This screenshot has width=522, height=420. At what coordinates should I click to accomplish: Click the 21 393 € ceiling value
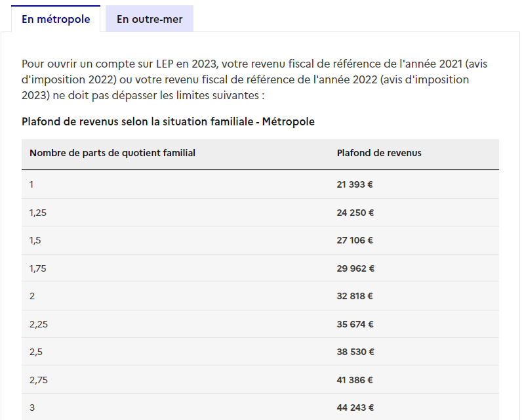(355, 184)
